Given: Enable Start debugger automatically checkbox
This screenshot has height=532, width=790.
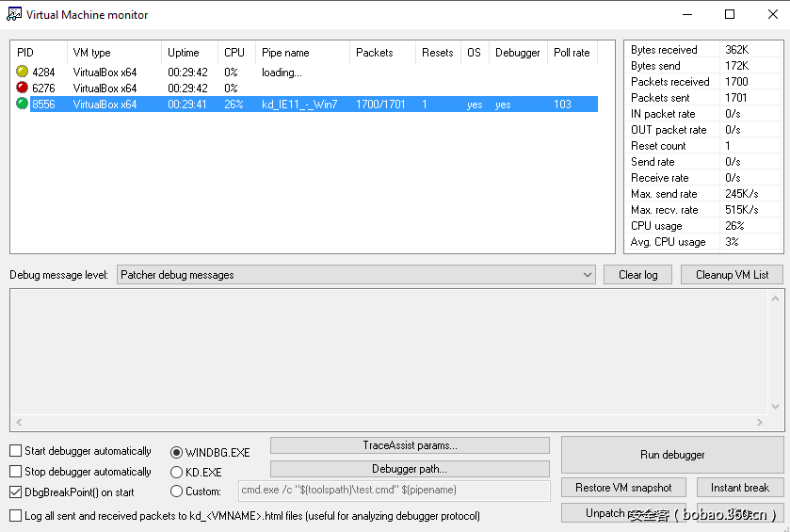Looking at the screenshot, I should coord(16,451).
